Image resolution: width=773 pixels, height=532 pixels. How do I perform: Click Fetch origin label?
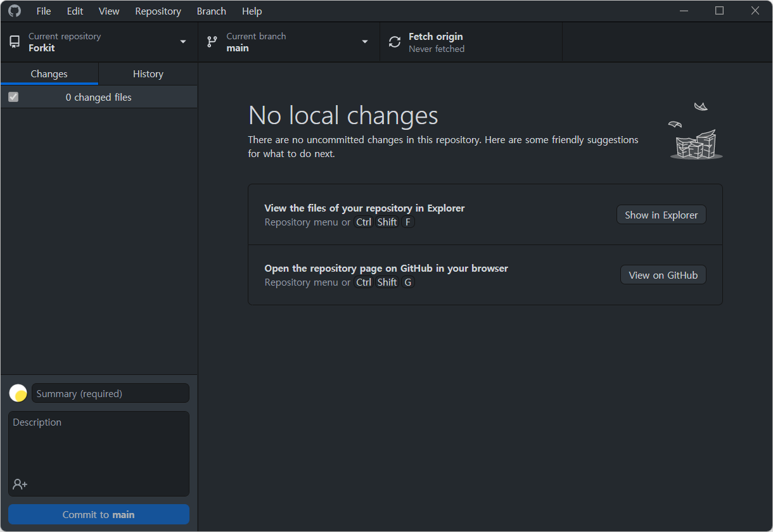tap(436, 37)
